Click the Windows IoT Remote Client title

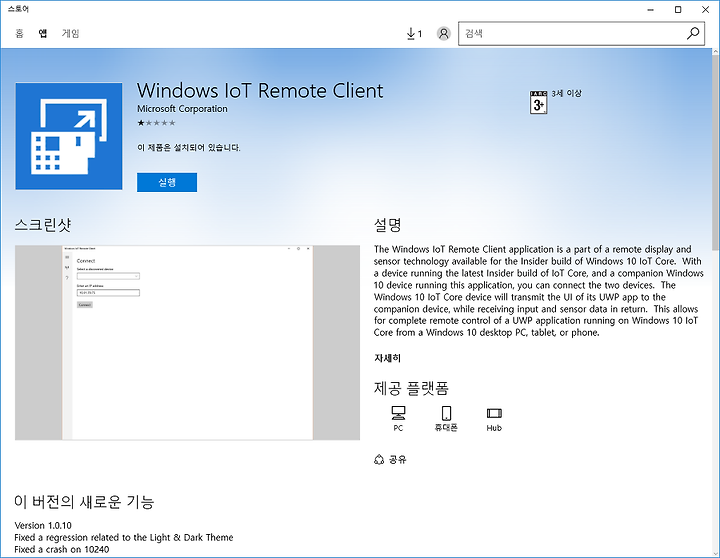pos(260,90)
